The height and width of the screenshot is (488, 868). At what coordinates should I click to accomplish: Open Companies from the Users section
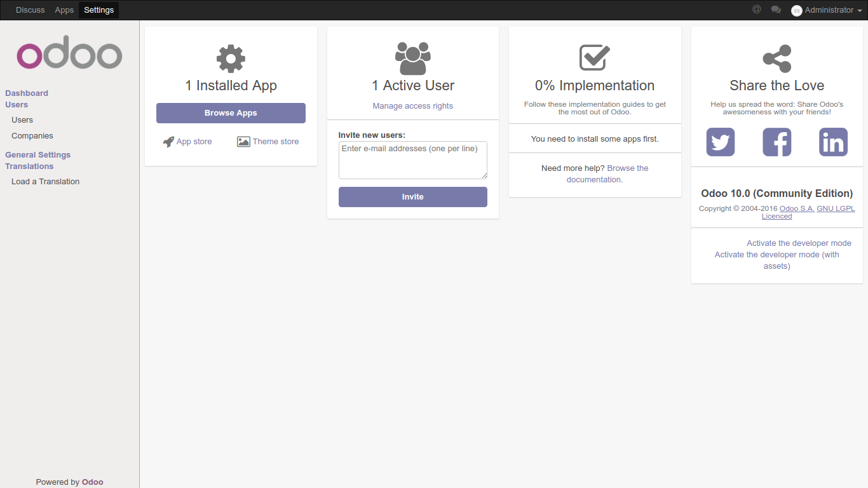click(x=32, y=135)
